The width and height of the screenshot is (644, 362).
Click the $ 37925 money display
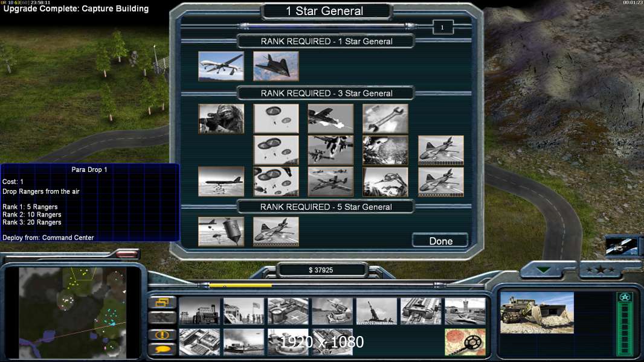321,270
